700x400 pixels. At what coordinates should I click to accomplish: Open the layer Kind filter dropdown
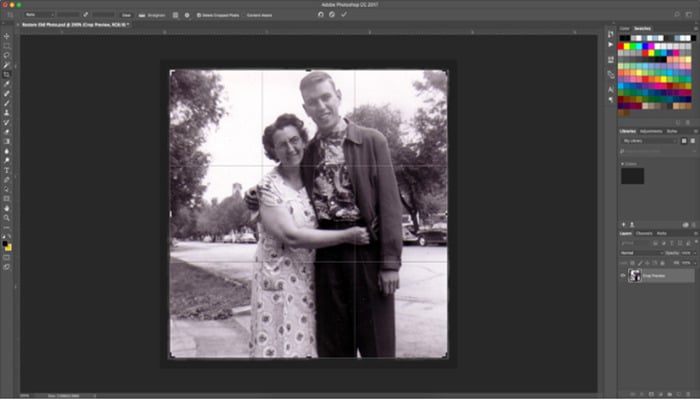click(x=635, y=243)
